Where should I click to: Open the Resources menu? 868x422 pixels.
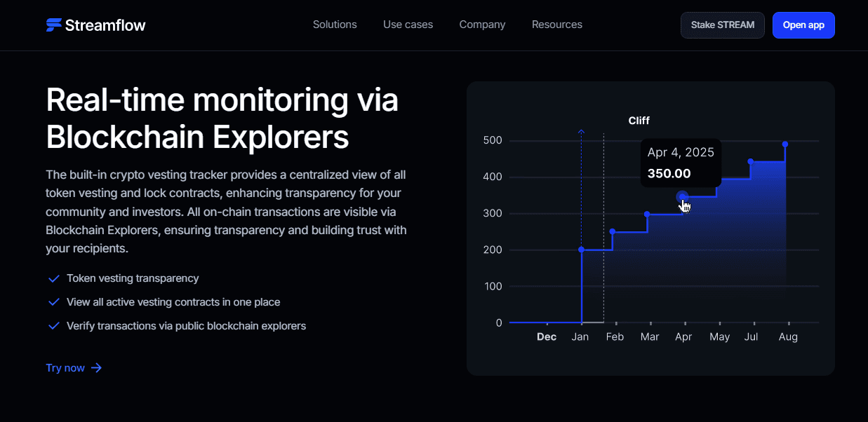pos(557,25)
